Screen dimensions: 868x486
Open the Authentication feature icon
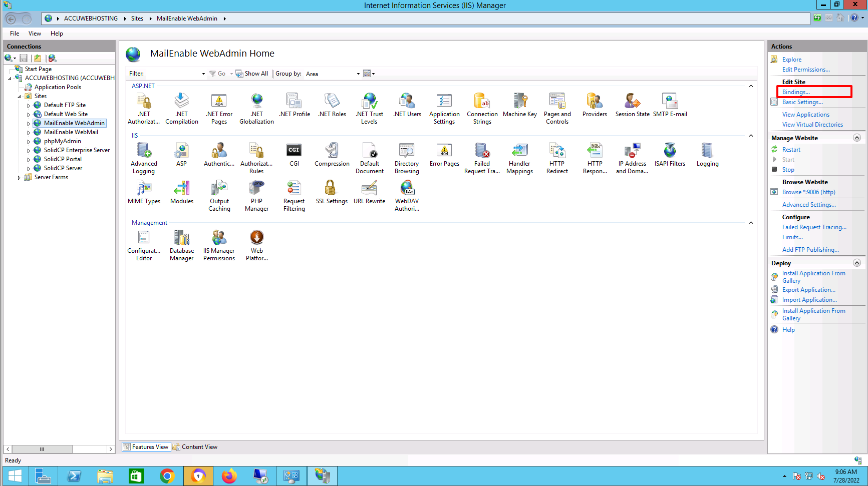219,155
